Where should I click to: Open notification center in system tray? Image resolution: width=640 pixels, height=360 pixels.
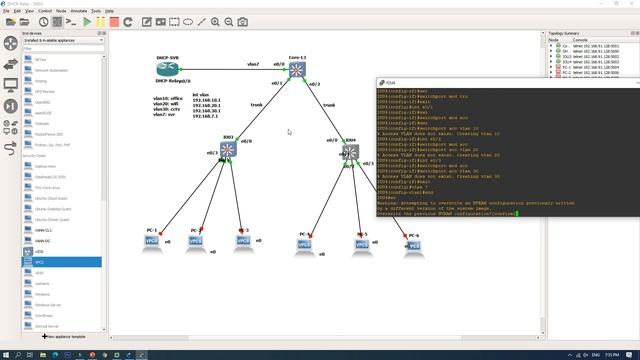point(629,355)
